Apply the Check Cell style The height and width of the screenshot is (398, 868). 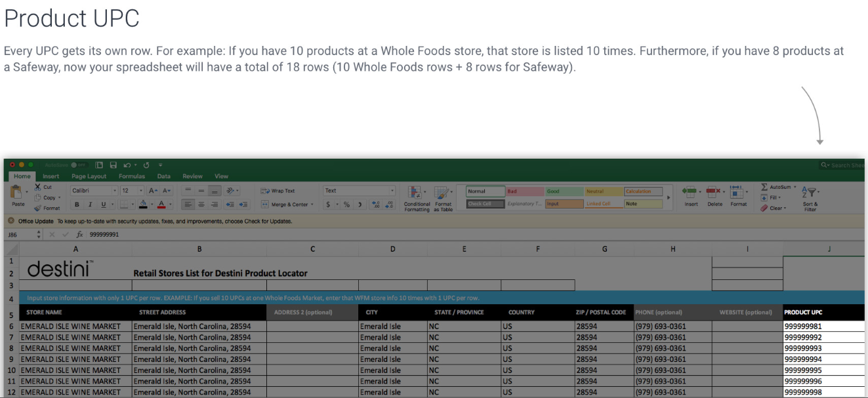click(486, 204)
